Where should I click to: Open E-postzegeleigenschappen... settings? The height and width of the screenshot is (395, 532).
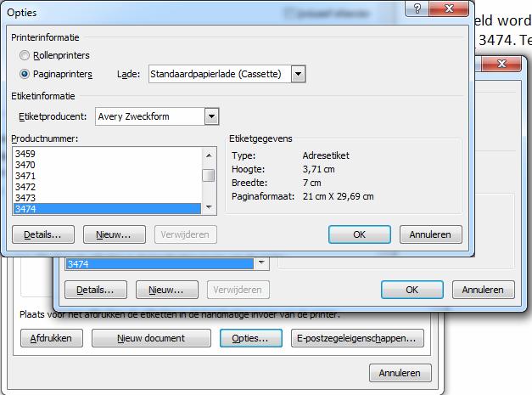pos(356,338)
